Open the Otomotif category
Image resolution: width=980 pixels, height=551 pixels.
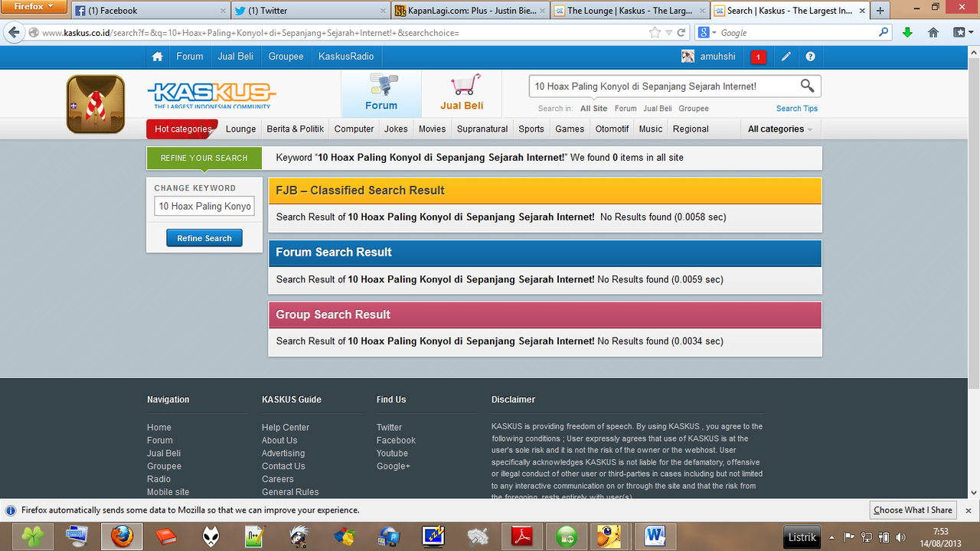(x=612, y=129)
